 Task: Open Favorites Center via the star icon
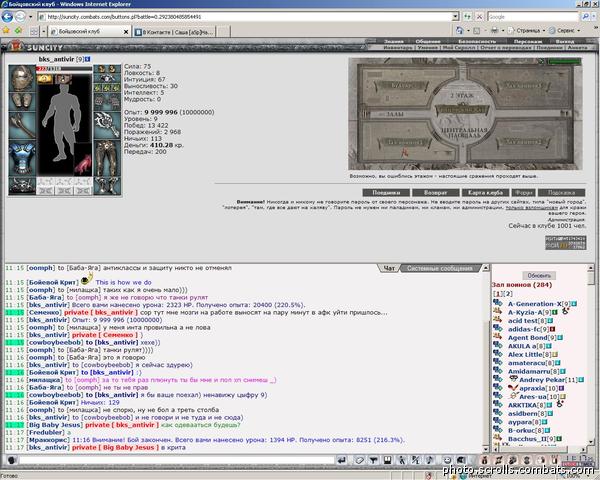tap(6, 31)
